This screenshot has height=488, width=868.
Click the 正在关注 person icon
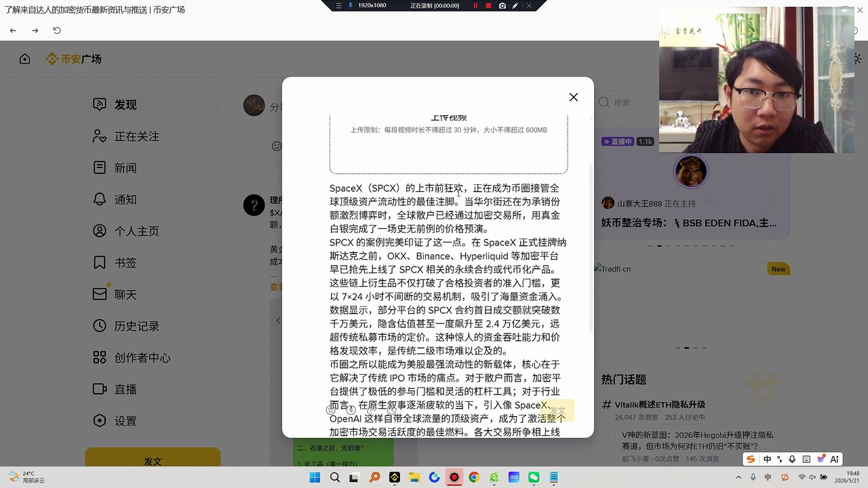(x=100, y=136)
